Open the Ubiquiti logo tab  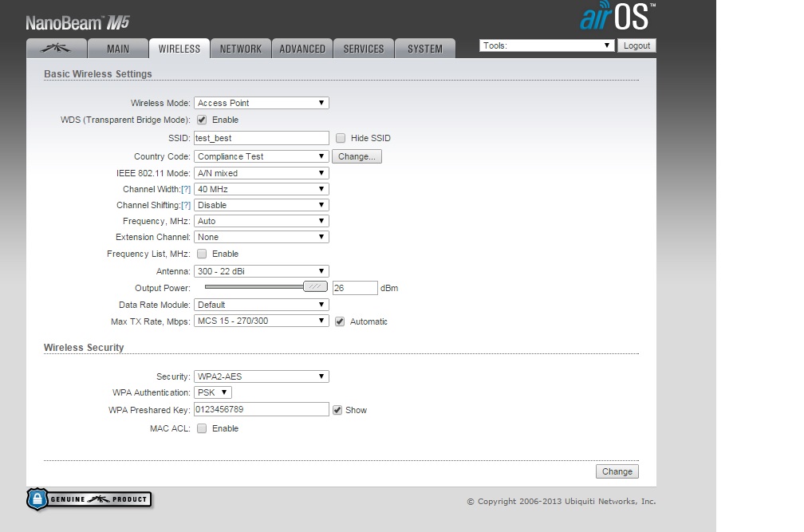point(57,49)
